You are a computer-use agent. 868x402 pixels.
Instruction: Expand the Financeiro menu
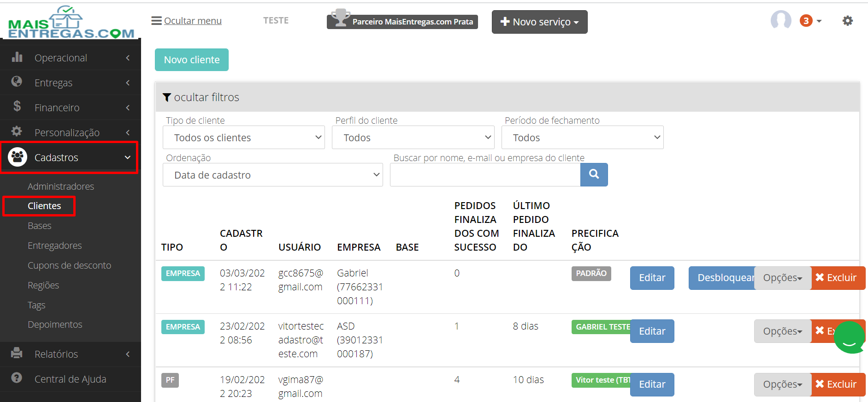pos(71,108)
